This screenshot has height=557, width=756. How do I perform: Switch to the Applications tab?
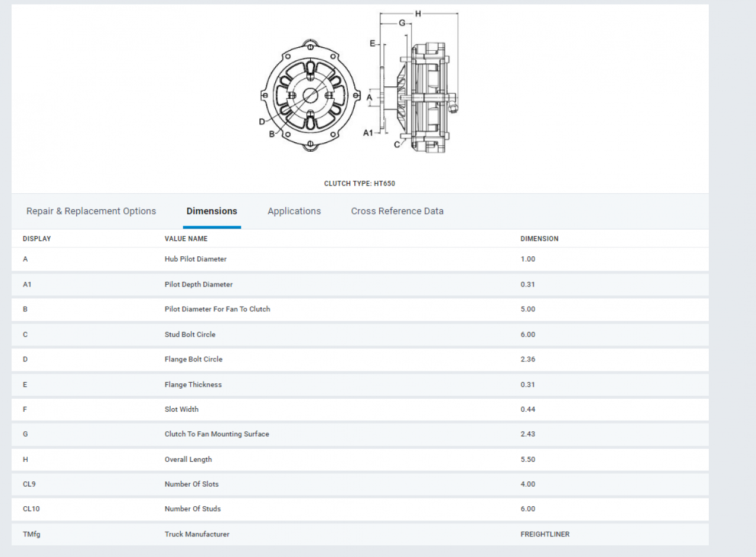pos(294,211)
